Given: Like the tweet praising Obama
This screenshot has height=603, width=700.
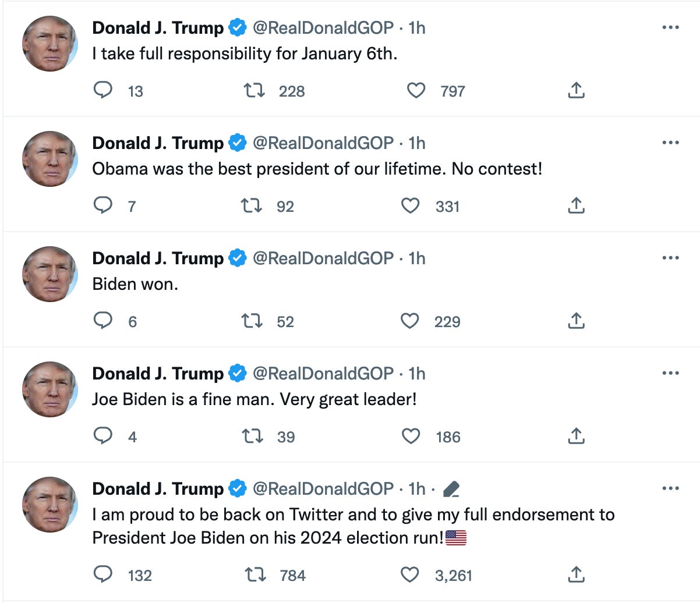Looking at the screenshot, I should (411, 205).
